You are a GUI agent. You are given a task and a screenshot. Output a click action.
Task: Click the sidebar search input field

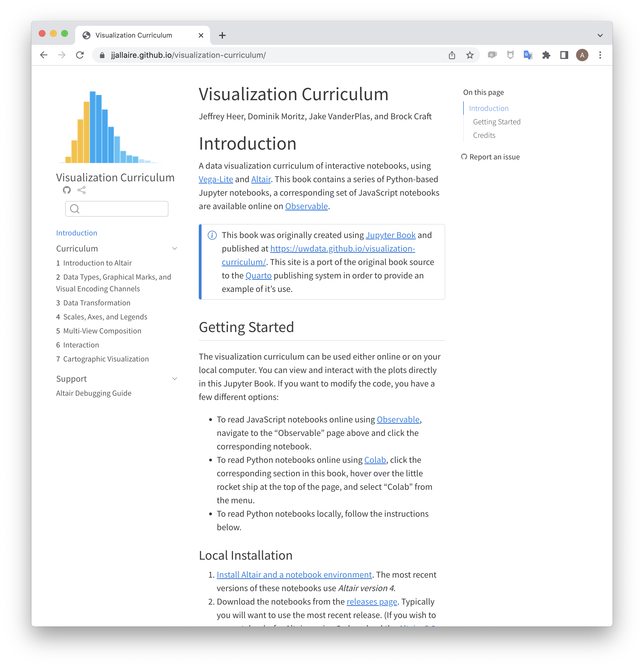click(123, 209)
